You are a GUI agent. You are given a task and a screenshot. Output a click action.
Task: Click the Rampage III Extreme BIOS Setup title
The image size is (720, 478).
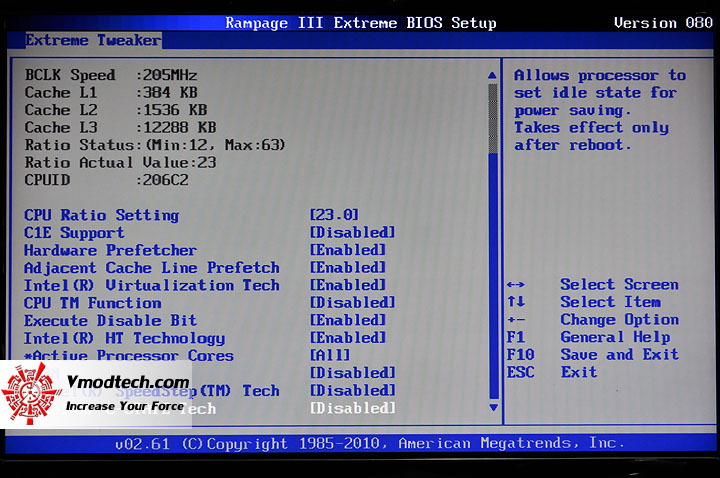click(x=361, y=23)
